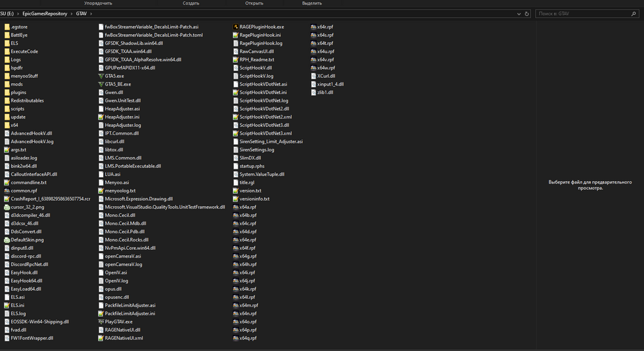Select the lspdfr folder
Image resolution: width=644 pixels, height=351 pixels.
[17, 68]
